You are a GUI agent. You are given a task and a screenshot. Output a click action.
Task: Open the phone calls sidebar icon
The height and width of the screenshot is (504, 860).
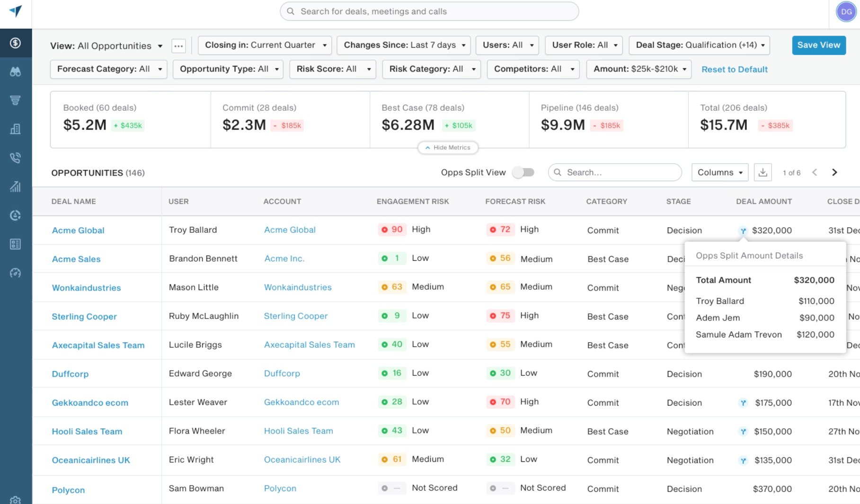pos(16,158)
